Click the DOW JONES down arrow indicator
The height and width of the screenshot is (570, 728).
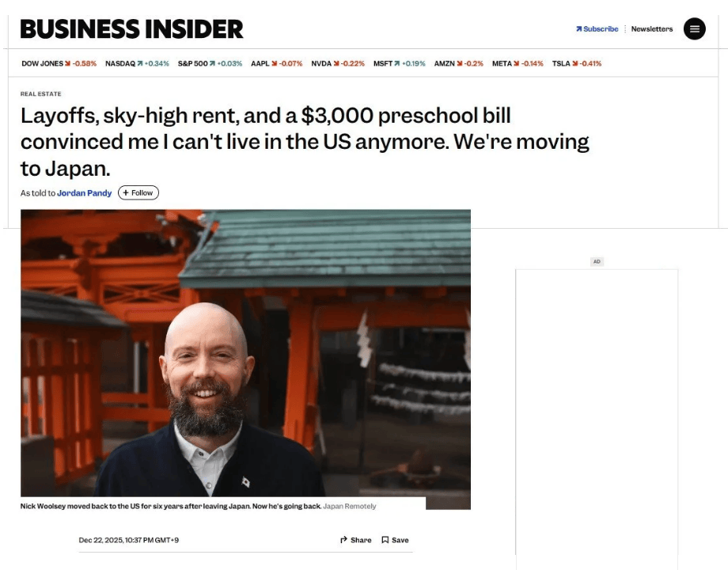[x=68, y=63]
